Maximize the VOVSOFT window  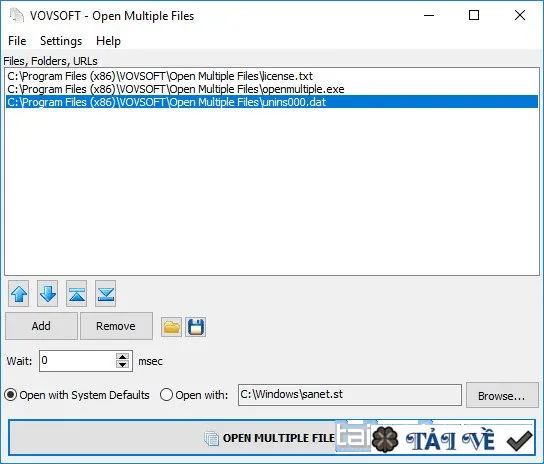[474, 15]
